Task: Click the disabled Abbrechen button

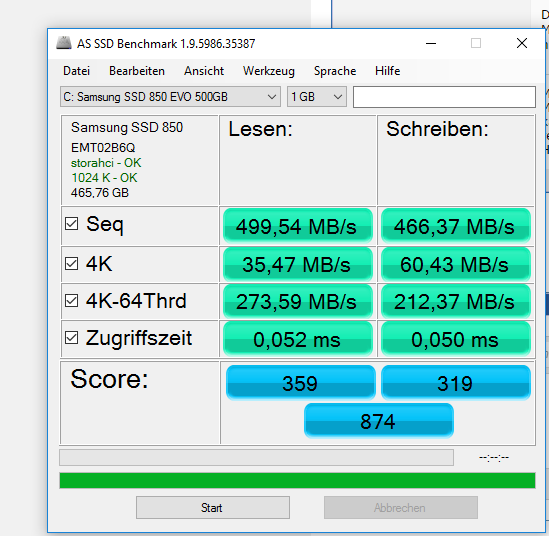Action: click(x=401, y=507)
